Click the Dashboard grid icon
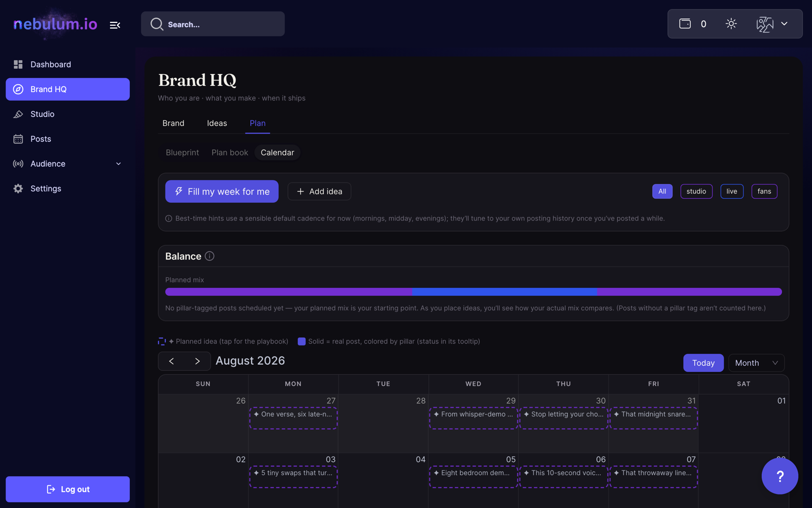Image resolution: width=812 pixels, height=508 pixels. coord(18,65)
